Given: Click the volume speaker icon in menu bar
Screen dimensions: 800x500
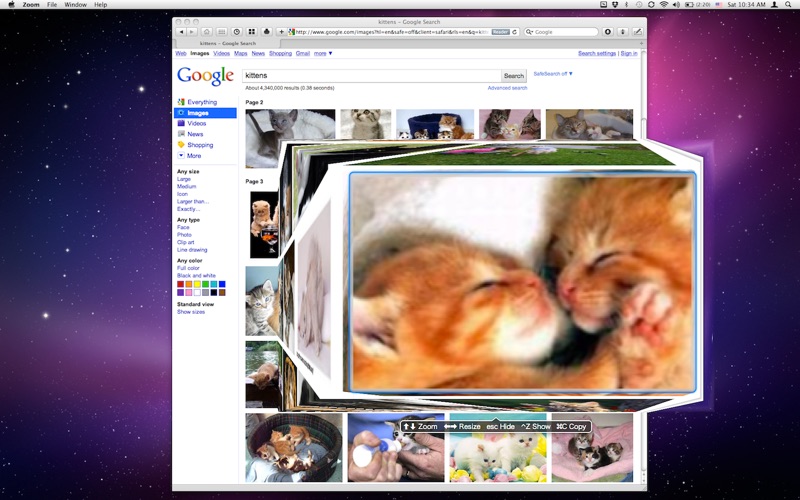Looking at the screenshot, I should click(677, 5).
